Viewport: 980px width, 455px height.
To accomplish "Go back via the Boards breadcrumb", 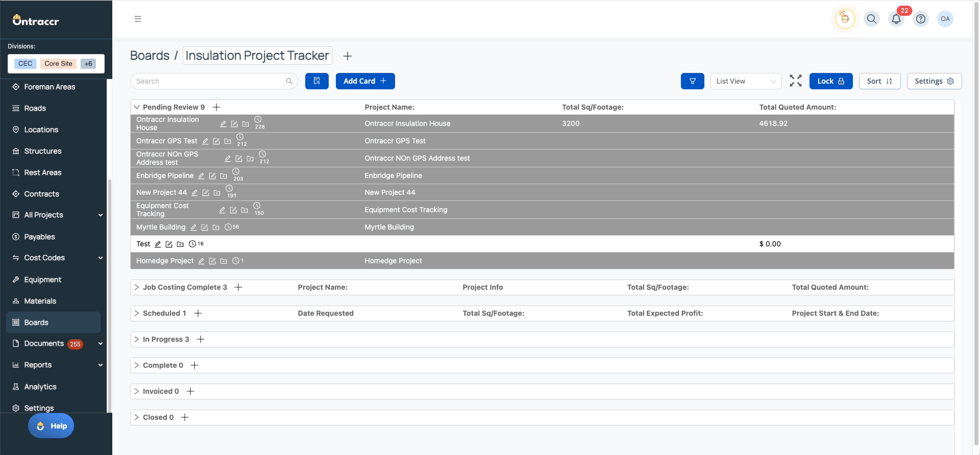I will (x=150, y=56).
